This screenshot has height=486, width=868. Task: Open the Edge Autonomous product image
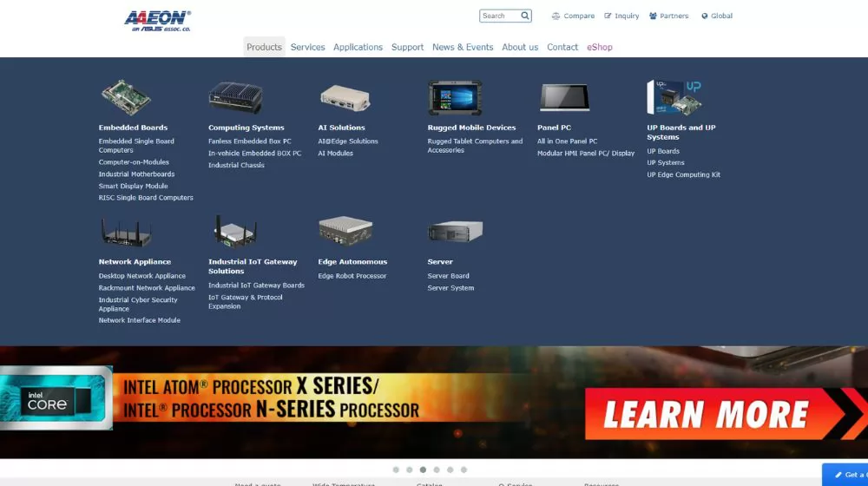point(345,230)
